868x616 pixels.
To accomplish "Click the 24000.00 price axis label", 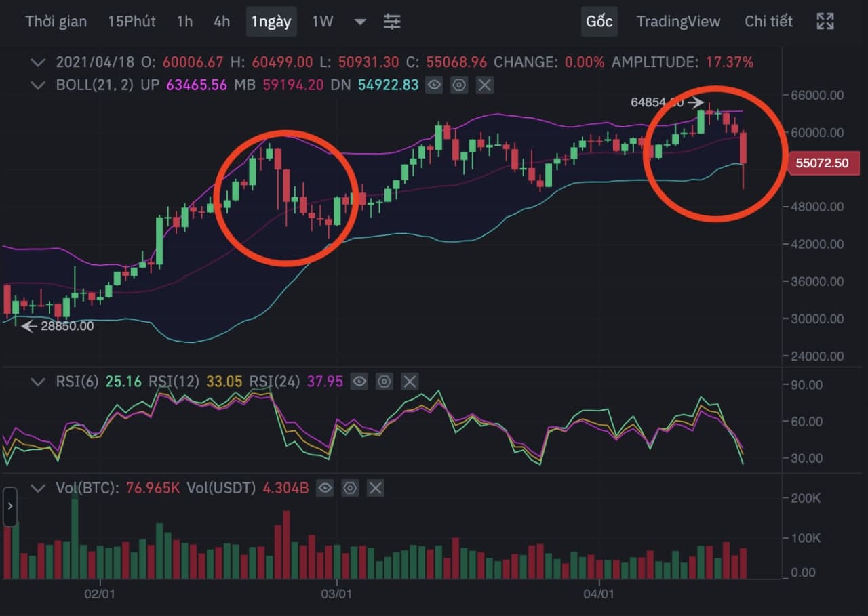I will pos(817,356).
